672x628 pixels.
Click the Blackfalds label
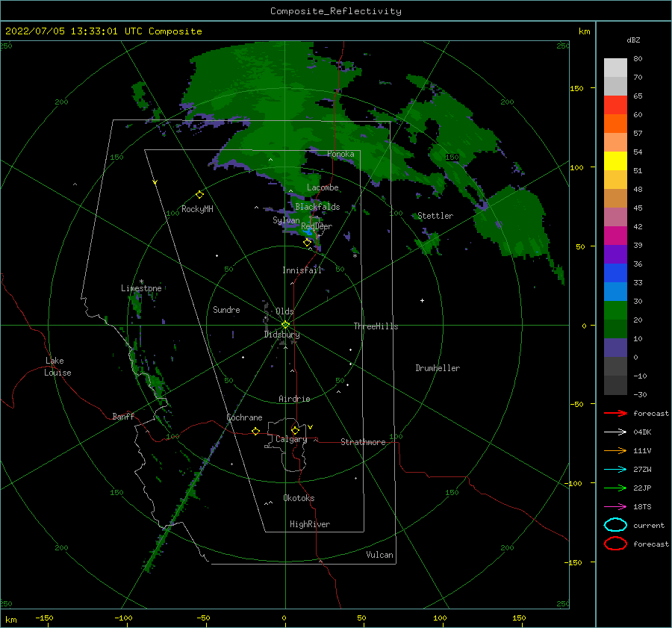[317, 207]
